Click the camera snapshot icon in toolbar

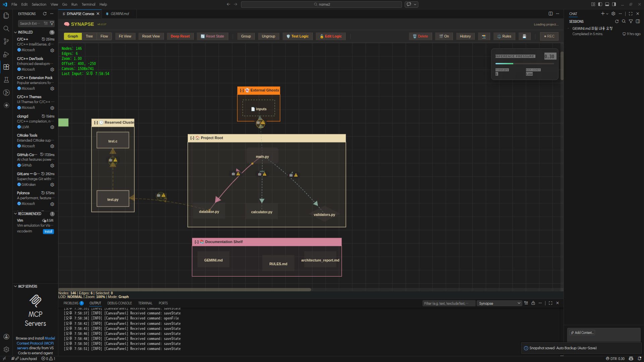pyautogui.click(x=484, y=36)
